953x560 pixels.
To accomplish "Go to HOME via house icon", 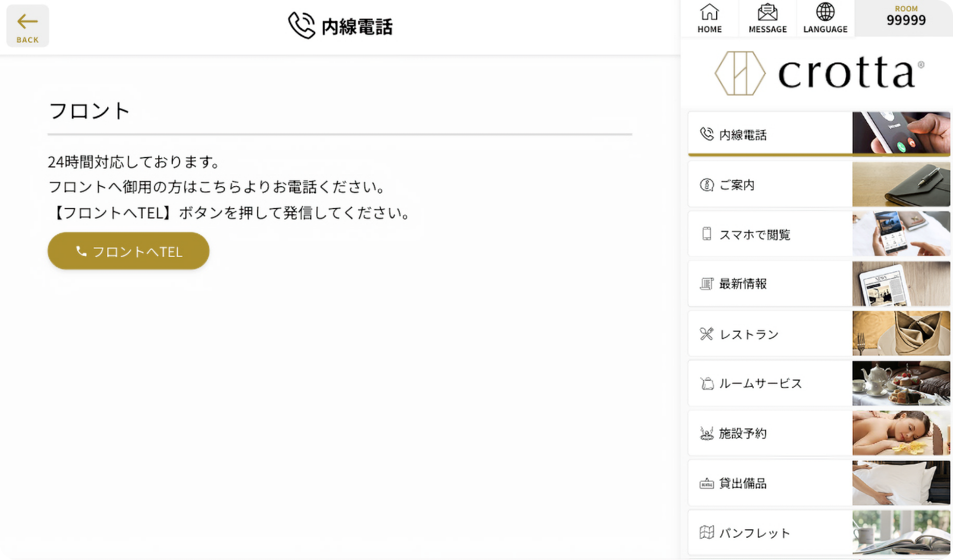I will [710, 12].
